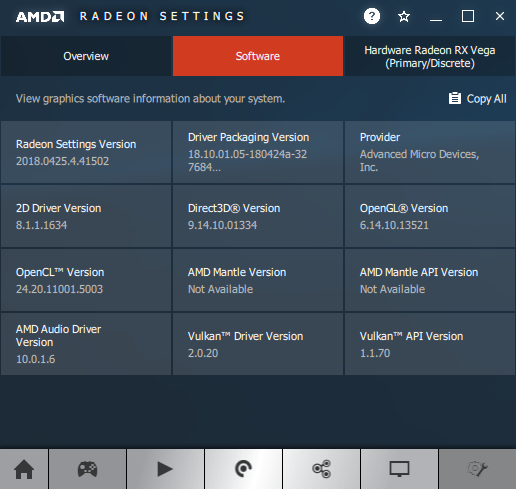Open the System gear-wrench icon tab
This screenshot has height=489, width=516.
tap(477, 469)
